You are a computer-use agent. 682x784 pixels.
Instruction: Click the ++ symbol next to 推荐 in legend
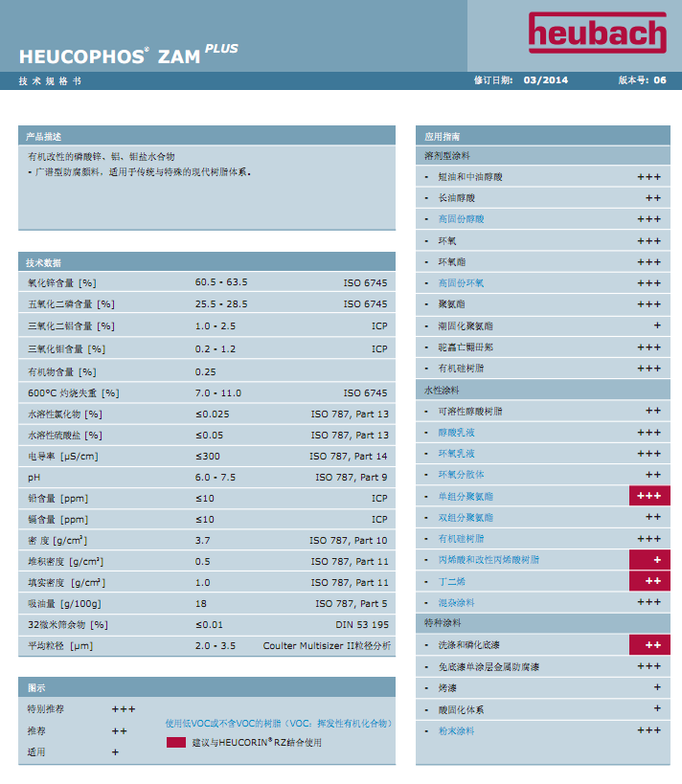click(120, 730)
